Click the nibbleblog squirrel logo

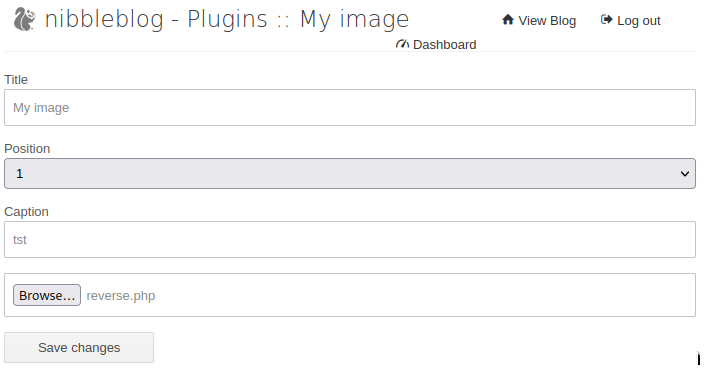(24, 19)
